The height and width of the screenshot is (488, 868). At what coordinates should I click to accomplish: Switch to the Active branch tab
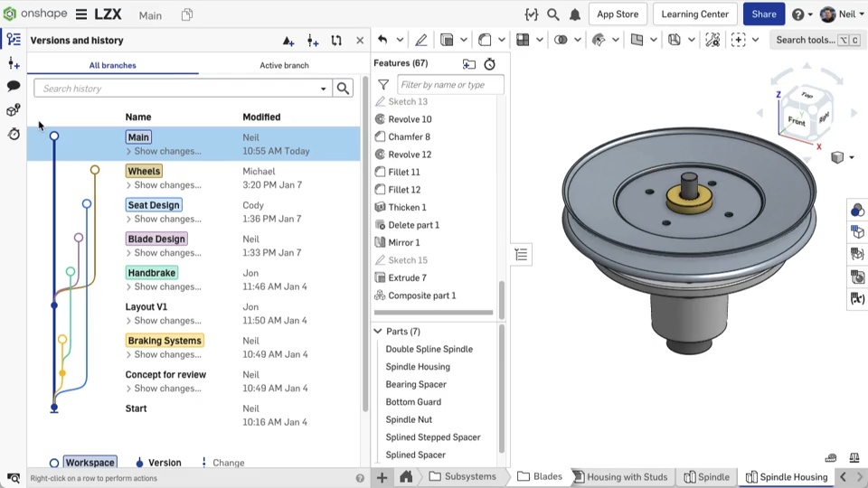[284, 65]
